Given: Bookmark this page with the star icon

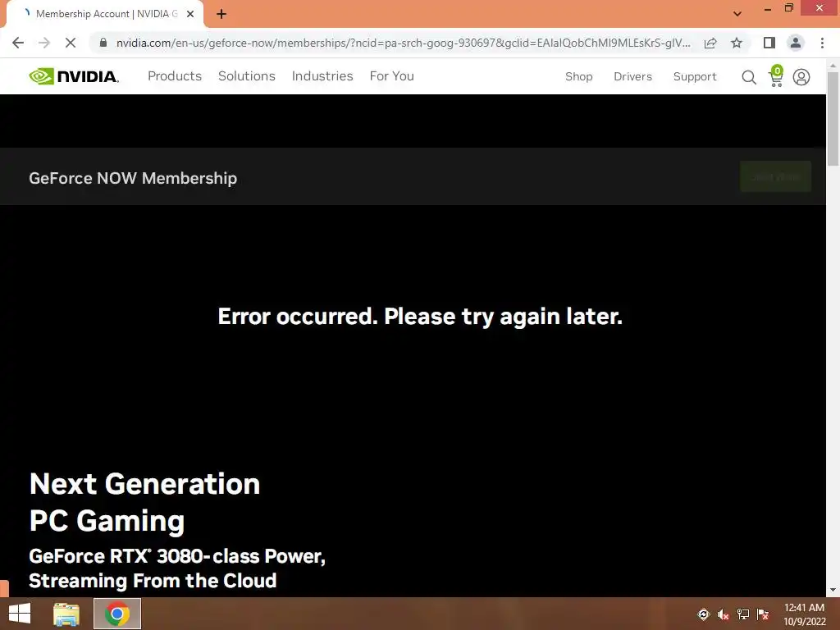Looking at the screenshot, I should tap(737, 43).
